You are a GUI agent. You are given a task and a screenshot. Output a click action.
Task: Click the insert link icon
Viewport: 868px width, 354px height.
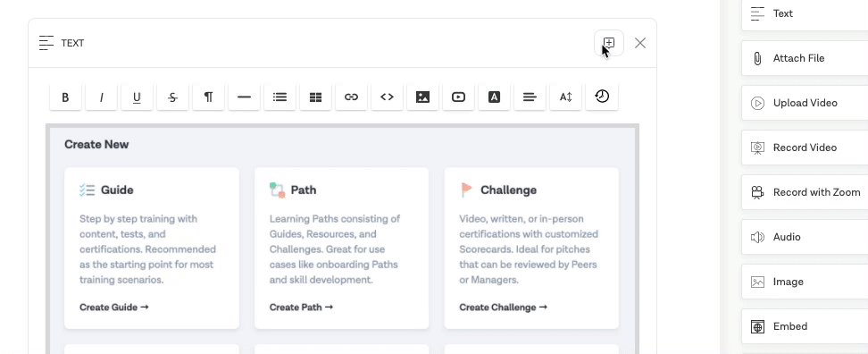[x=351, y=97]
